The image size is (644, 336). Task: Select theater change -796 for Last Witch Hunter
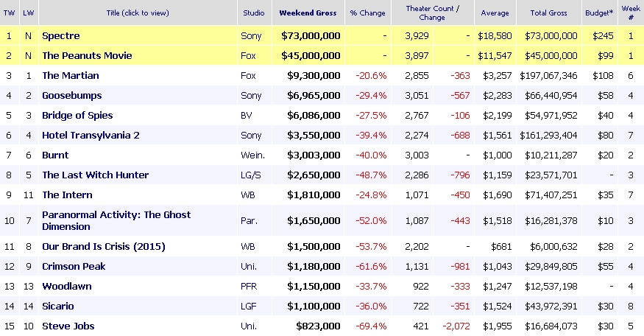[x=460, y=175]
